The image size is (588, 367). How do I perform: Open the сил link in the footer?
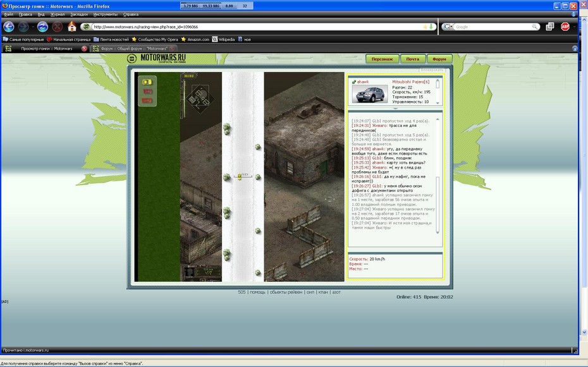[310, 292]
